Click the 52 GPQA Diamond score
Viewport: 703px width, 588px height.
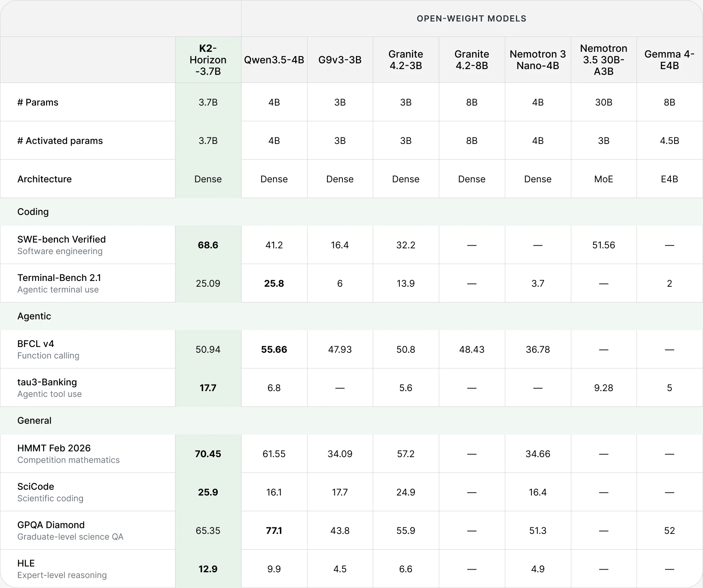670,531
